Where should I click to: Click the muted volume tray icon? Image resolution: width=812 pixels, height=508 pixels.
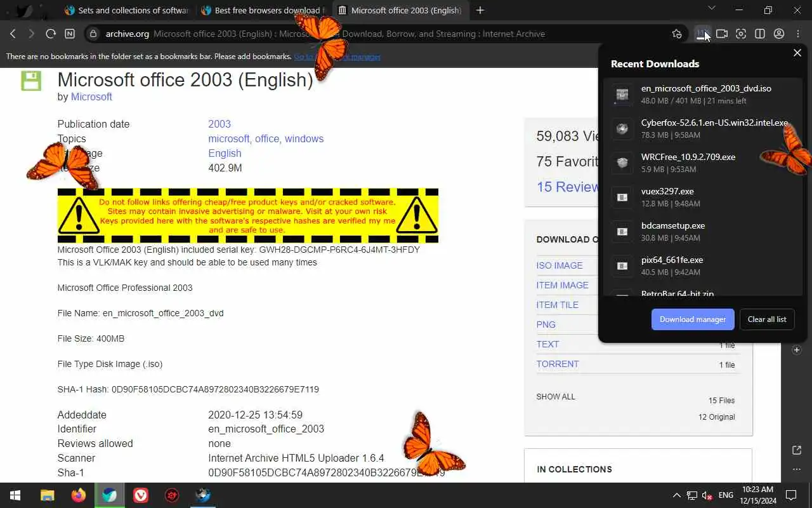tap(707, 495)
